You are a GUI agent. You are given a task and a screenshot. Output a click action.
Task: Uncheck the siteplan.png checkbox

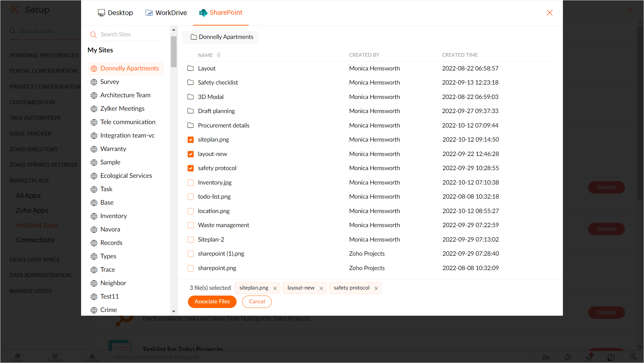(x=190, y=140)
